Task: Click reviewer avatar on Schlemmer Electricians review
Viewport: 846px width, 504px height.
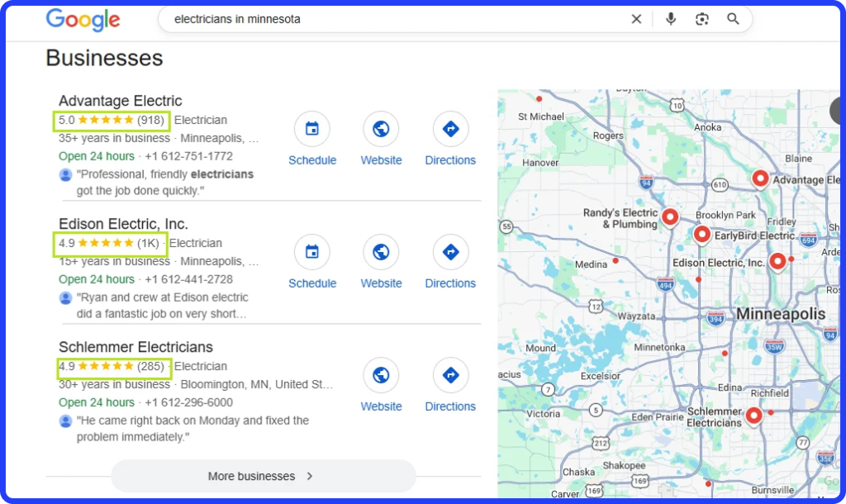Action: pos(65,421)
